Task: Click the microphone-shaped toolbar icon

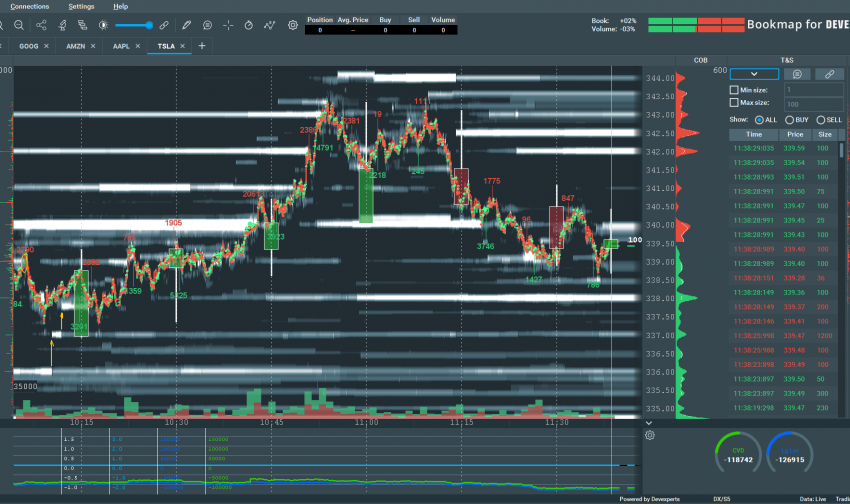Action: click(x=62, y=25)
